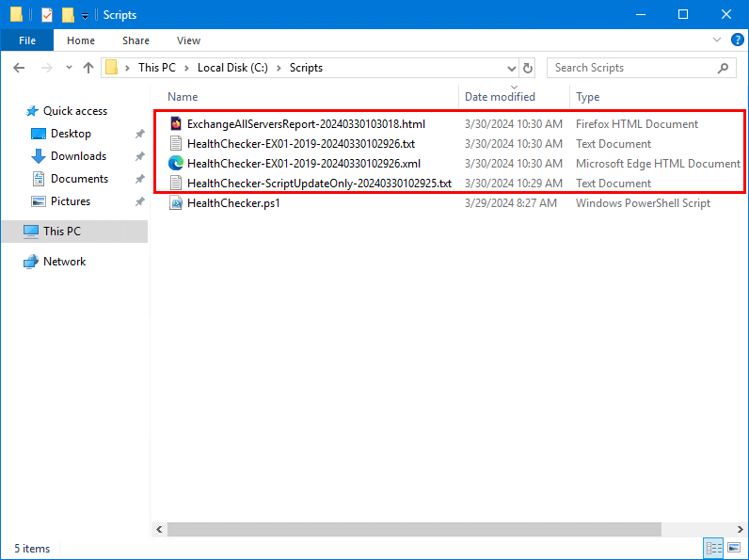Click the 3/29/2024 8:27 AM date cell
749x560 pixels.
(x=511, y=203)
